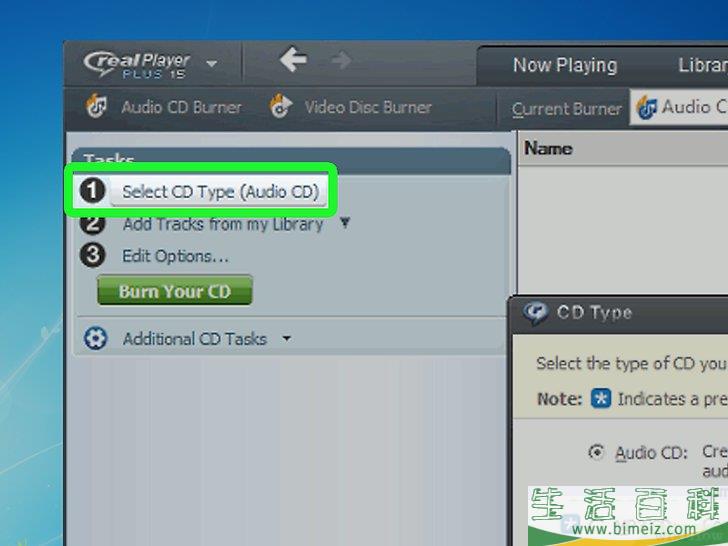Image resolution: width=728 pixels, height=546 pixels.
Task: Click the RealPlayer Plus logo
Action: 136,65
